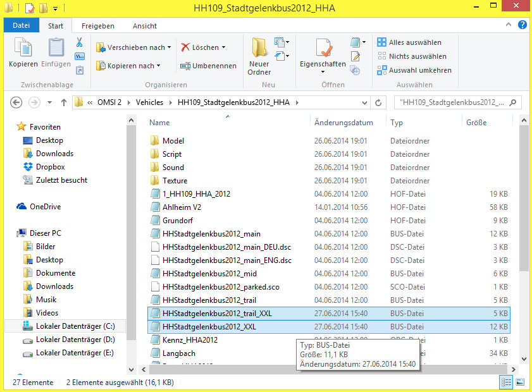Screen dimensions: 532x392
Task: Select Lokaler Datenträger (D:) drive
Action: coord(75,340)
